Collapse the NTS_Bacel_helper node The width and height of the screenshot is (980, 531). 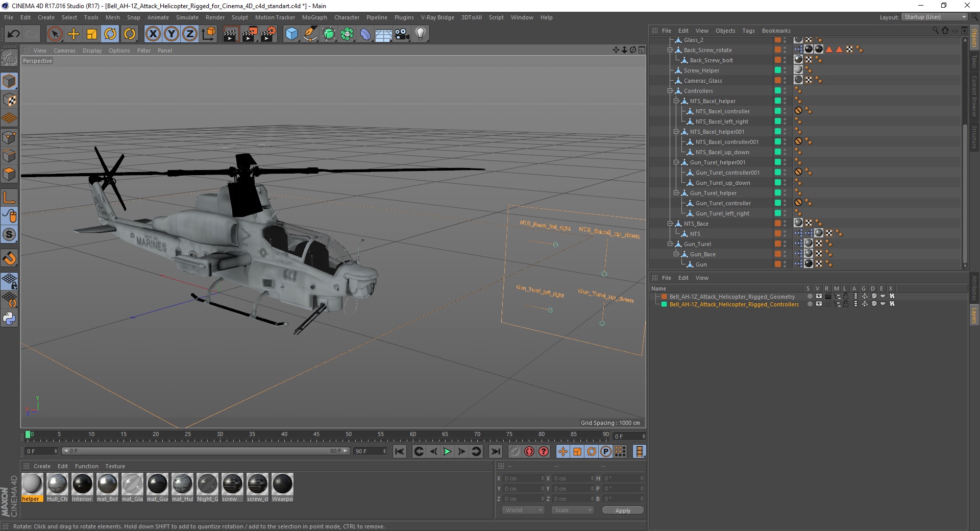pyautogui.click(x=676, y=101)
